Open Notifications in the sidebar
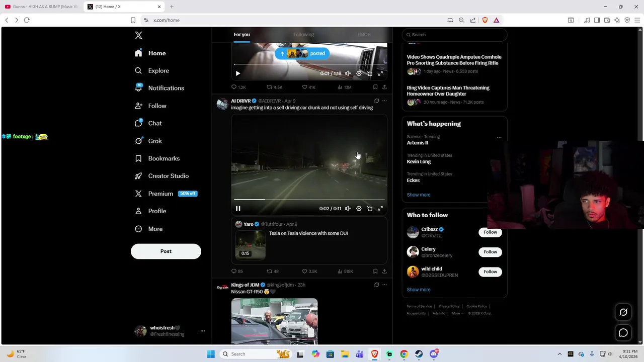Screen dimensions: 644x362 [159, 88]
